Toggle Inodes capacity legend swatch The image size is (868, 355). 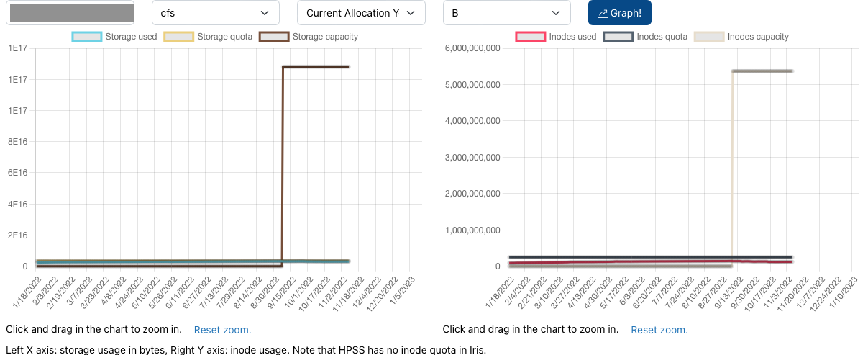709,37
